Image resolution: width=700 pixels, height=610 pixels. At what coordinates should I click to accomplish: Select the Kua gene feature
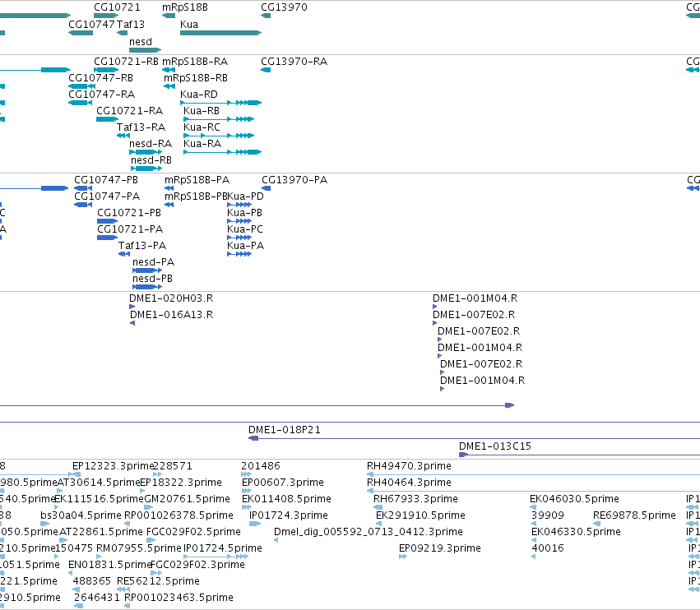coord(220,33)
